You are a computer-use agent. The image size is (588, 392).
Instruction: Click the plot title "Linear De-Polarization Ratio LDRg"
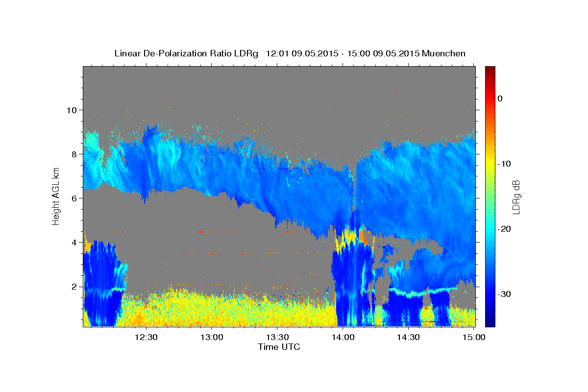[186, 53]
